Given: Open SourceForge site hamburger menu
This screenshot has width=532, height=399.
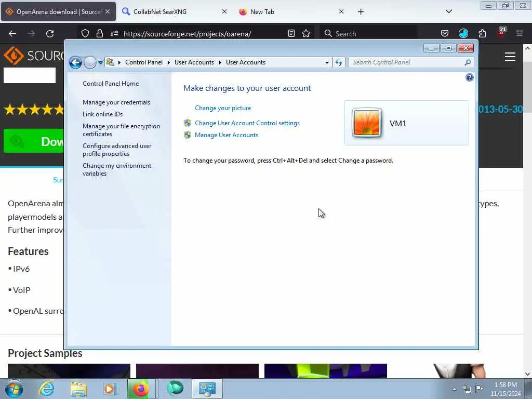Looking at the screenshot, I should click(x=510, y=57).
